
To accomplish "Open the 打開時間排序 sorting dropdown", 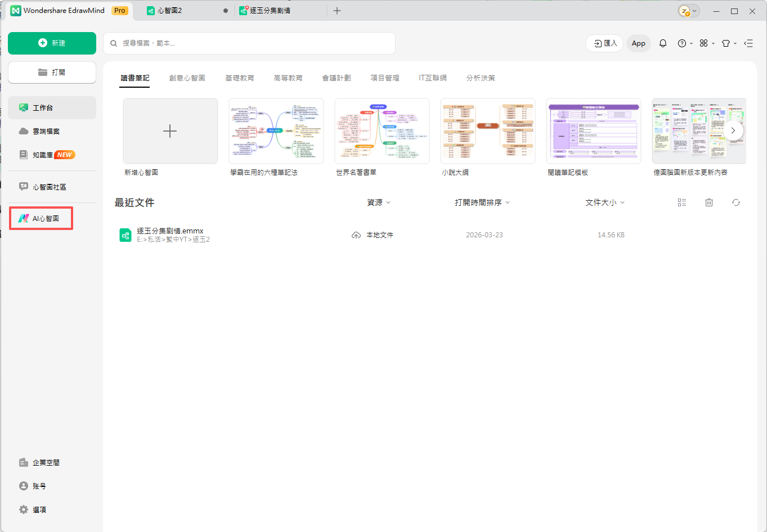I will pos(481,202).
